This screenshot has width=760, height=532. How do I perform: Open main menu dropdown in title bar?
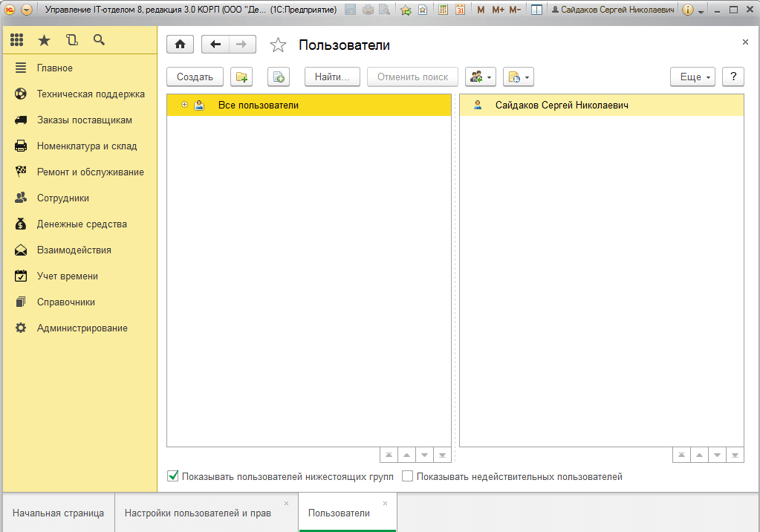27,9
